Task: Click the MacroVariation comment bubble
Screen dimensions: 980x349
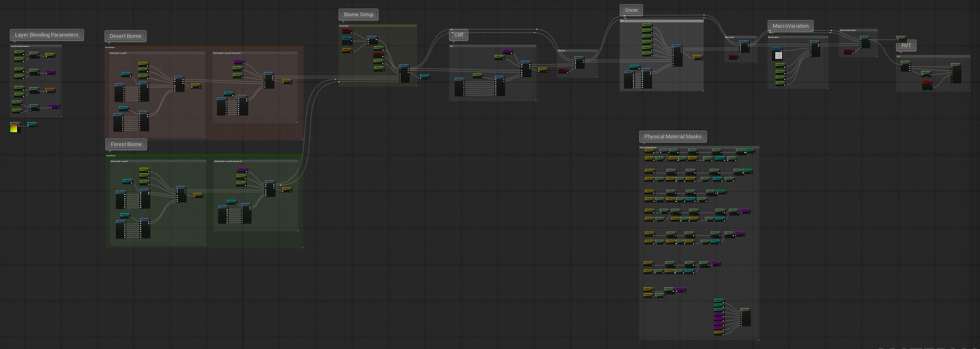Action: (790, 26)
